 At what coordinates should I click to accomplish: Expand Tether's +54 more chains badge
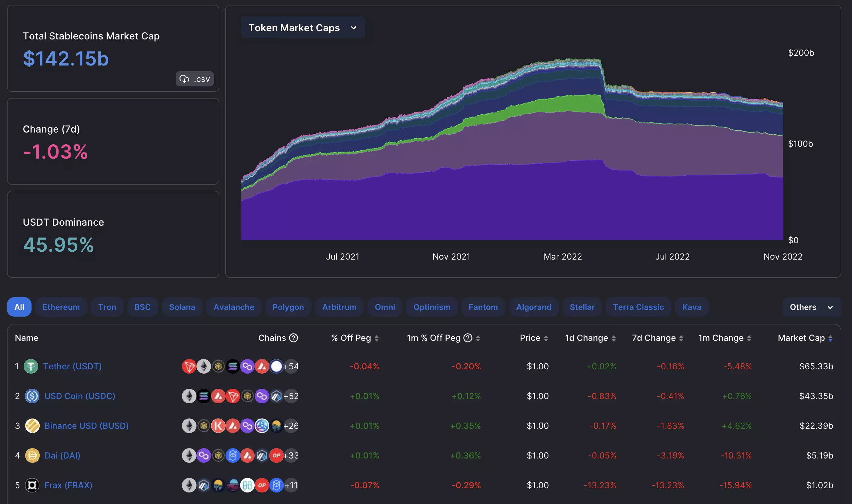coord(291,366)
